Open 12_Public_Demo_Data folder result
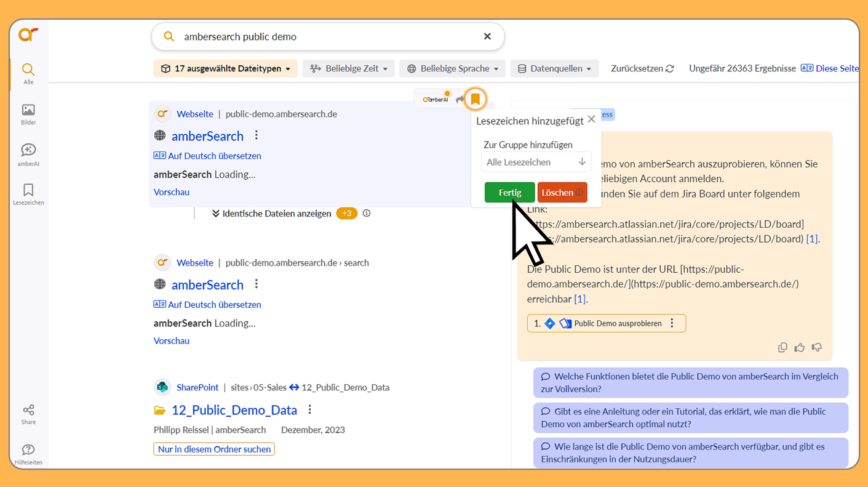 tap(234, 410)
